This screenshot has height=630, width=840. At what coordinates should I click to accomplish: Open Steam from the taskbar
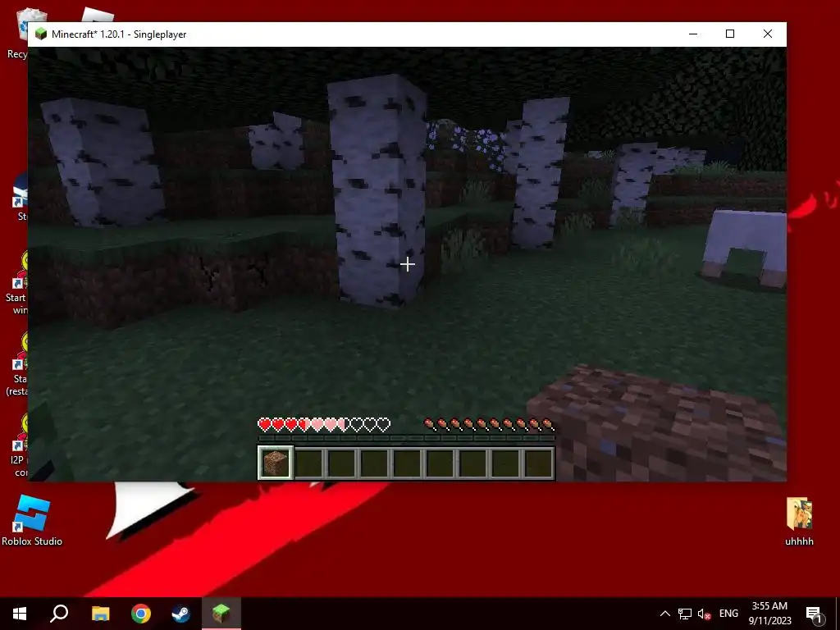(181, 614)
